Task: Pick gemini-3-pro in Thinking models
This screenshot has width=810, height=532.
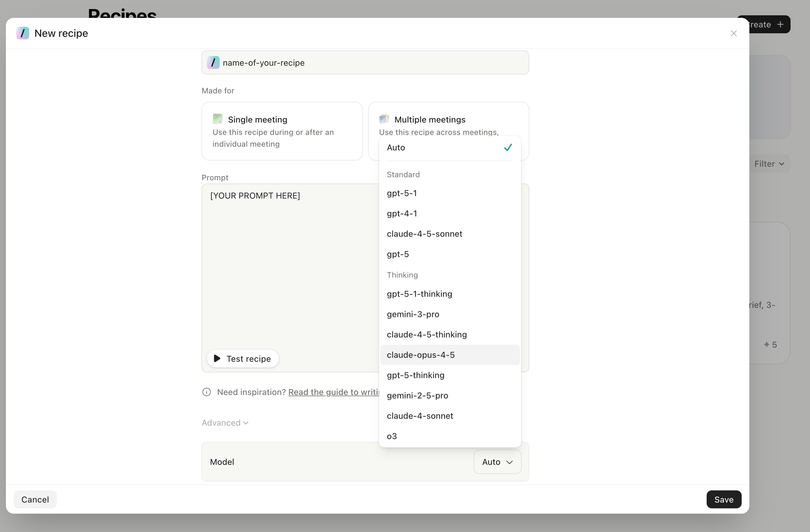Action: [413, 314]
